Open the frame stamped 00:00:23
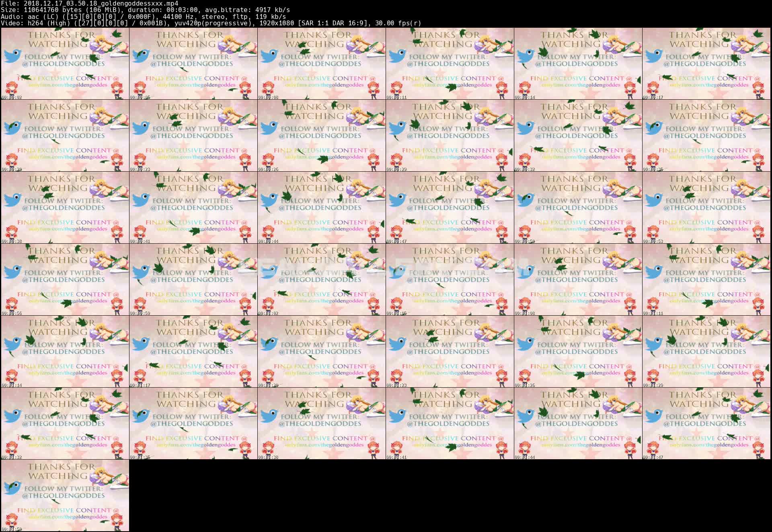 click(x=193, y=136)
